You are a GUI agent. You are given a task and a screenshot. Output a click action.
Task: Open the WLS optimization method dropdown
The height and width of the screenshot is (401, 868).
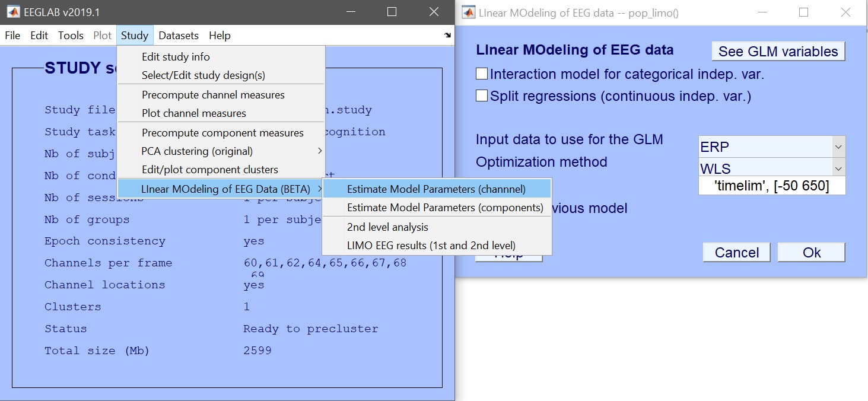click(x=772, y=168)
